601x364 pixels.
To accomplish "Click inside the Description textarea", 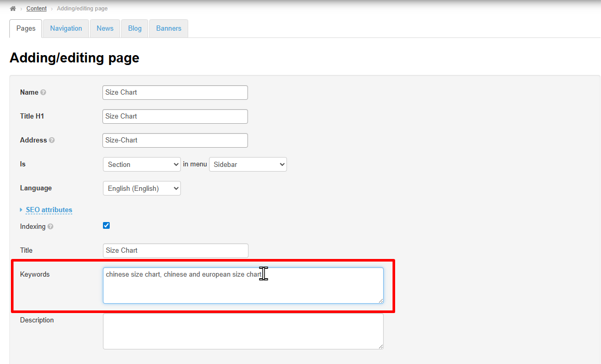I will (x=243, y=331).
